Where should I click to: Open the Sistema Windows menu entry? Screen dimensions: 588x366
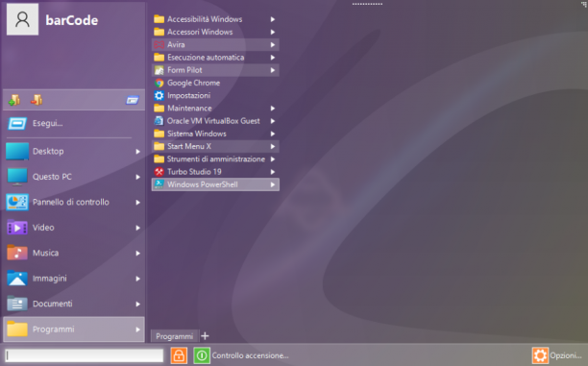tap(215, 134)
